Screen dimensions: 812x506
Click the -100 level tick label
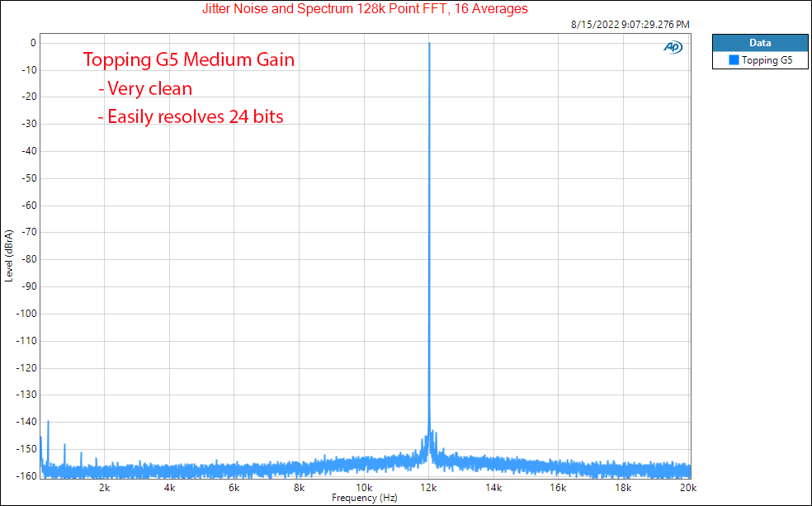[27, 314]
